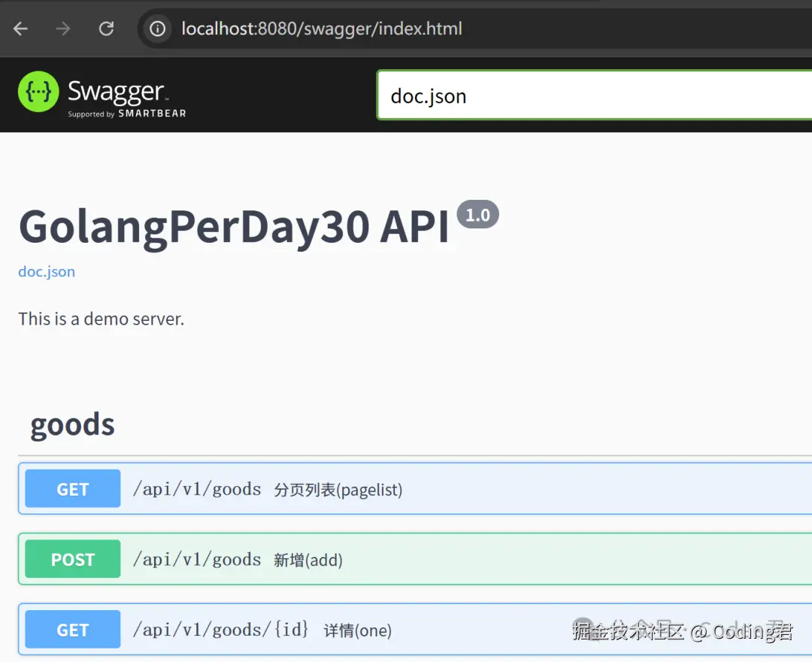Screen dimensions: 812x662
Task: Expand the GET /api/v1/goods/{id} operation
Action: [x=466, y=630]
